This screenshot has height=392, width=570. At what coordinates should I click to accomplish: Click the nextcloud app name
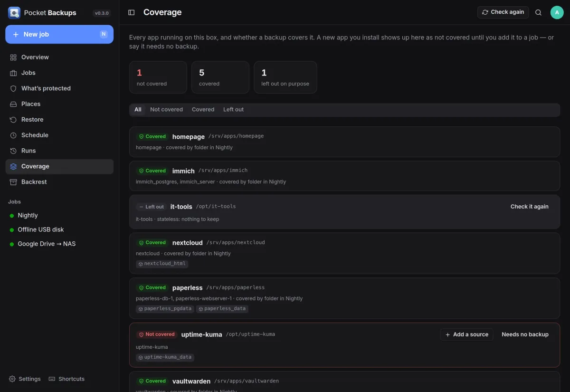188,243
